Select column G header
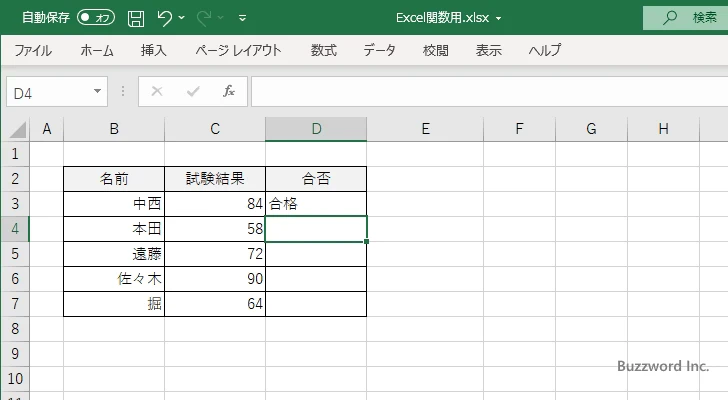The image size is (728, 400). point(592,129)
